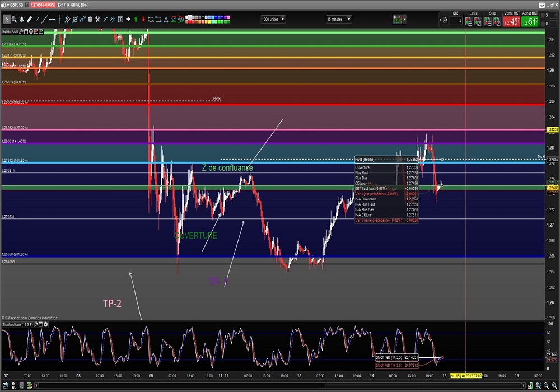This screenshot has height=392, width=560.
Task: Click the 'OUVERTURE' annotation text
Action: (x=195, y=235)
